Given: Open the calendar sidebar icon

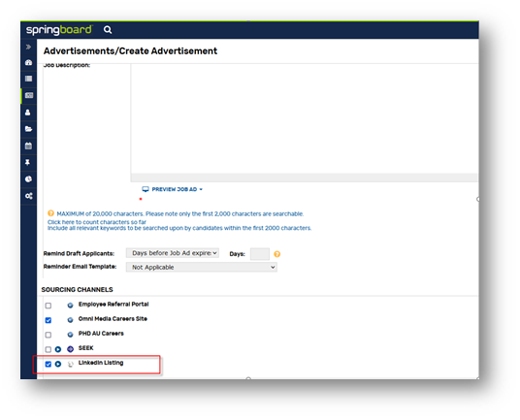Looking at the screenshot, I should tap(28, 145).
